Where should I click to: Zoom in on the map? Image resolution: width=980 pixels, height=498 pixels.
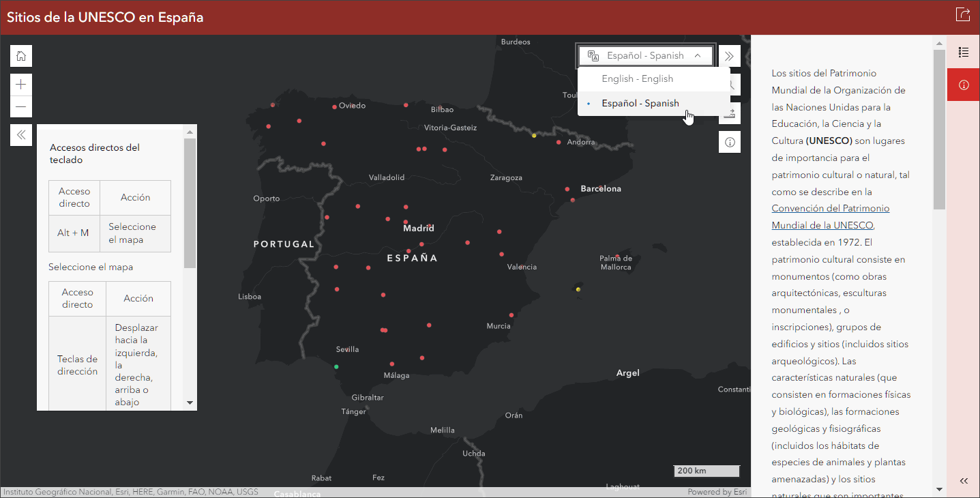point(21,85)
